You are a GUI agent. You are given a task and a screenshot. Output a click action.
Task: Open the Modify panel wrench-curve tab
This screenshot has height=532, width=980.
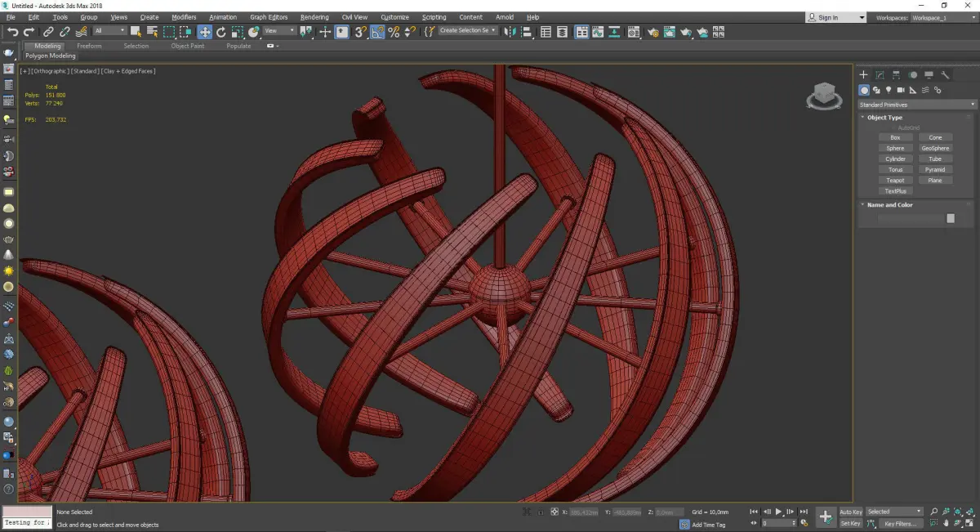click(x=880, y=74)
